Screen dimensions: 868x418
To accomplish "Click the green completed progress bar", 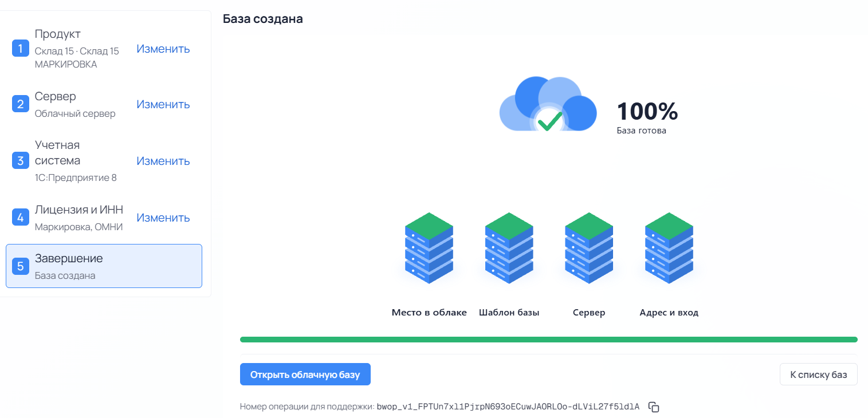I will pyautogui.click(x=549, y=340).
